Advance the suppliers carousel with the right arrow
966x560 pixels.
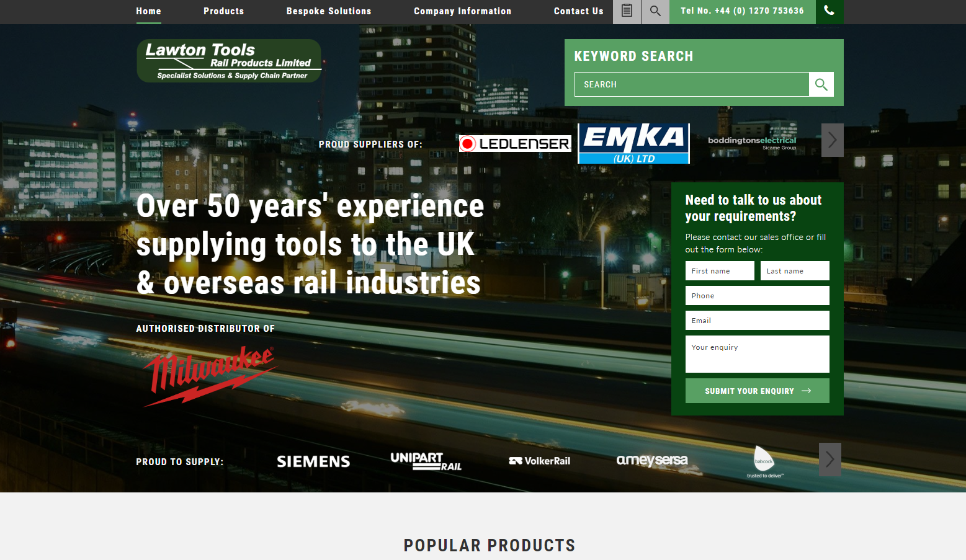[x=832, y=140]
